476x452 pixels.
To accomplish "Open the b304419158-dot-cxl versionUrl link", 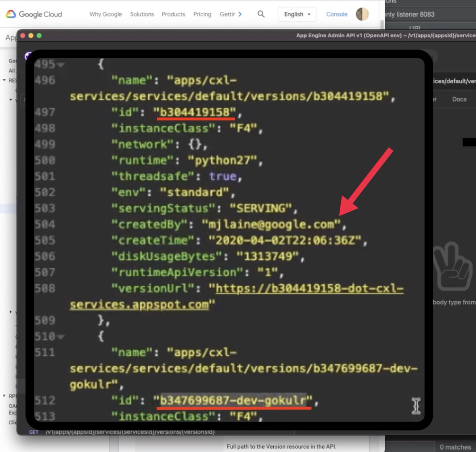I will (237, 297).
